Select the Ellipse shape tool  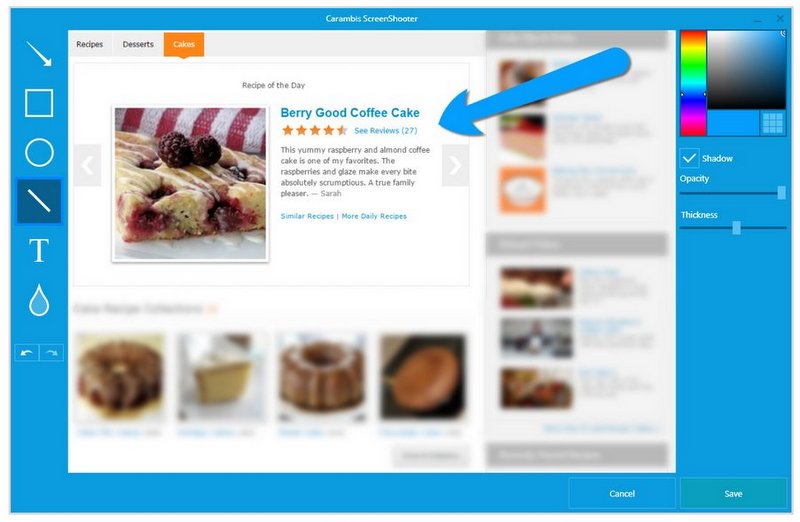(x=39, y=152)
